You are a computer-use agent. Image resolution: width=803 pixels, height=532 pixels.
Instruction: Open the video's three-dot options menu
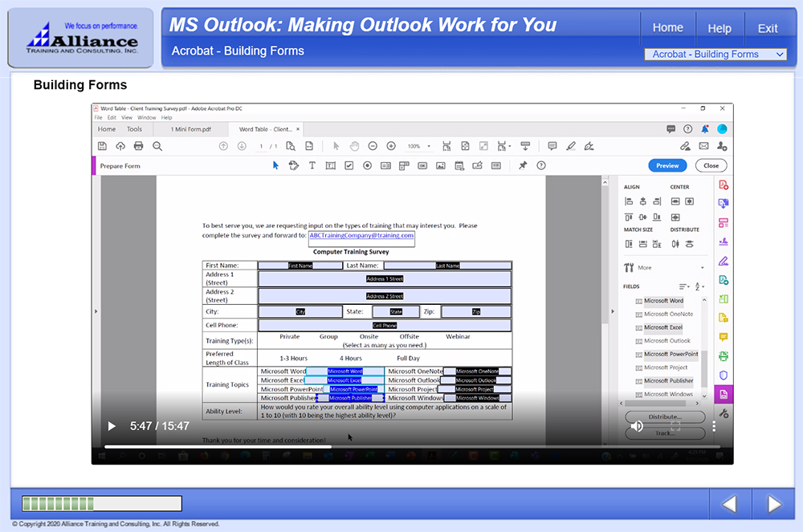[x=714, y=426]
